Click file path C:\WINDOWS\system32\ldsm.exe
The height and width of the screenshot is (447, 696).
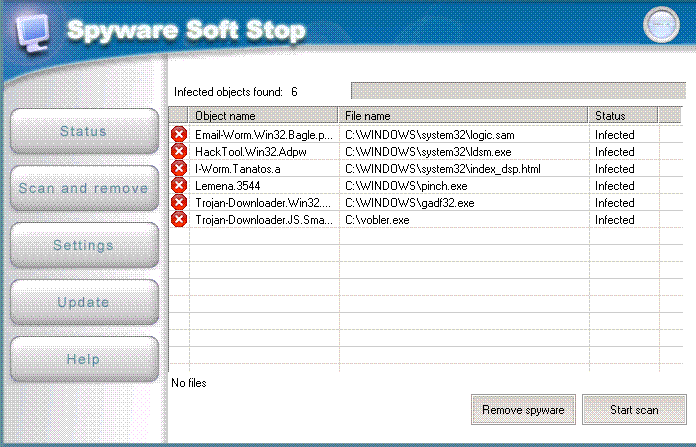pyautogui.click(x=428, y=152)
